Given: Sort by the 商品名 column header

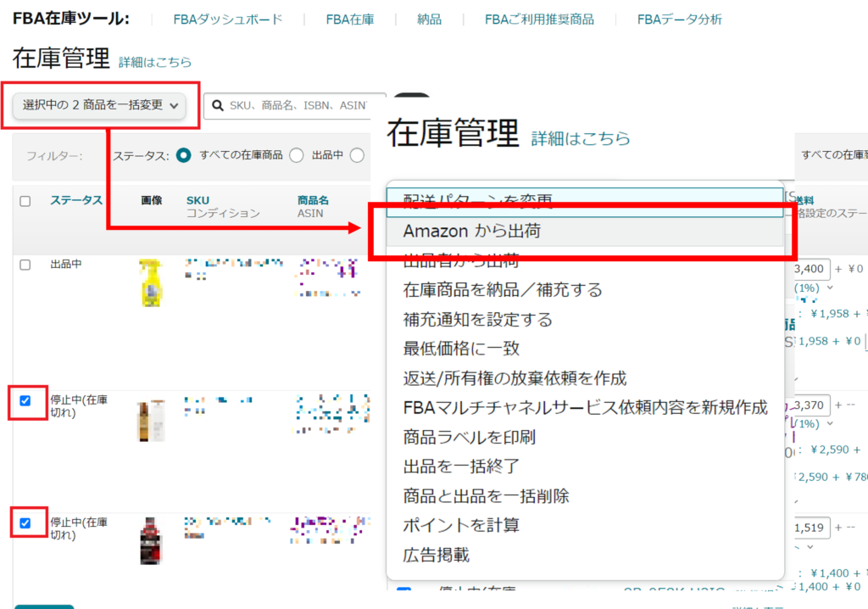Looking at the screenshot, I should click(313, 200).
